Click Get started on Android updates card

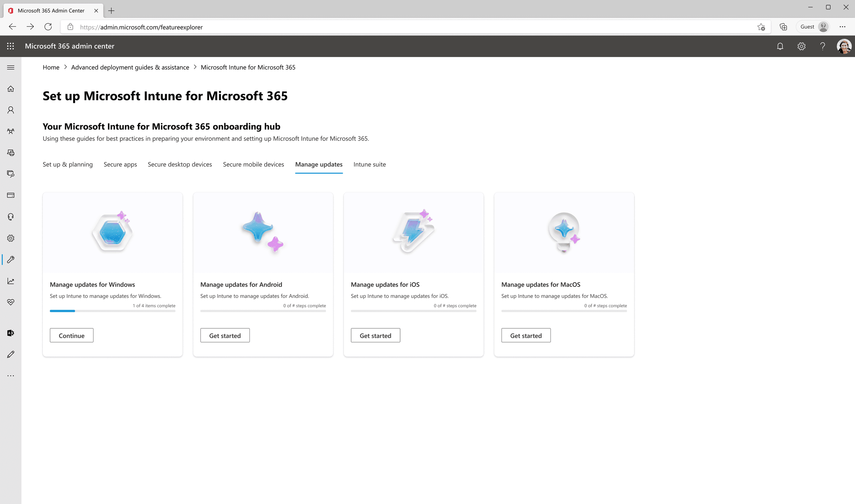coord(225,335)
